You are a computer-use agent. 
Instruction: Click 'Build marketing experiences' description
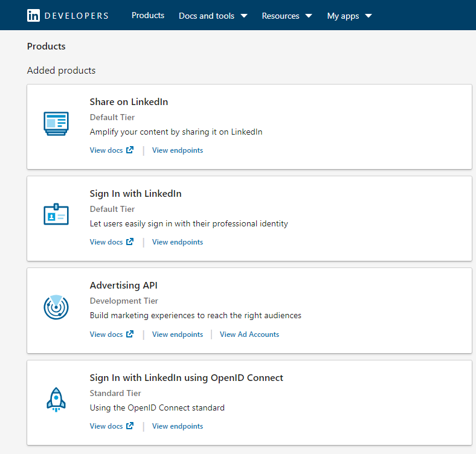pyautogui.click(x=196, y=316)
